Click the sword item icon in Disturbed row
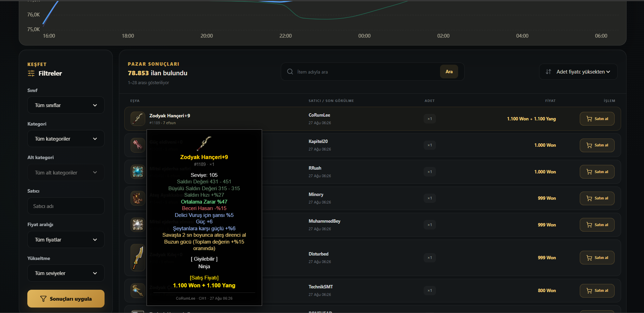This screenshot has width=644, height=313. click(x=138, y=258)
